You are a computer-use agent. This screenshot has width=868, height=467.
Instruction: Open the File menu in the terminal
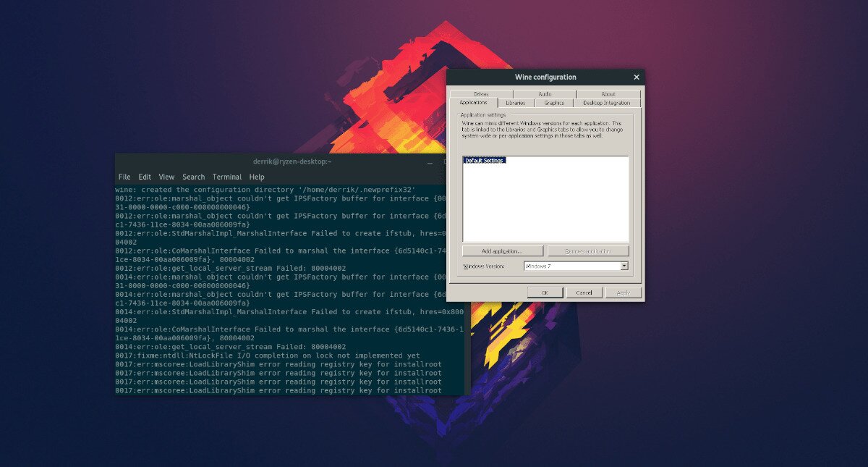pos(124,176)
